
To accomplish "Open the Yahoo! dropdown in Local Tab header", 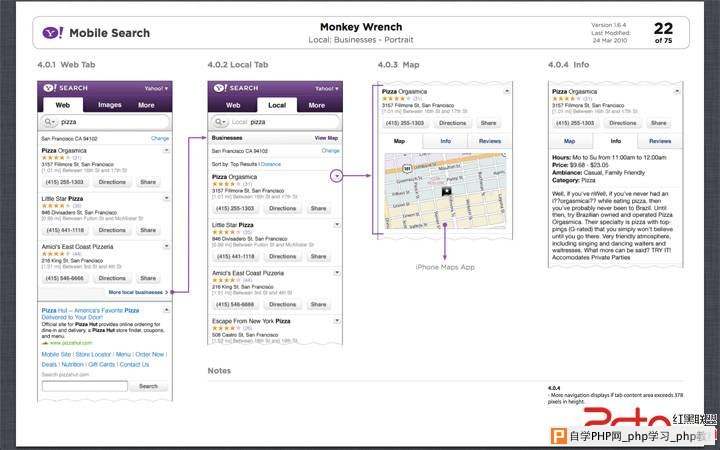I will (326, 88).
